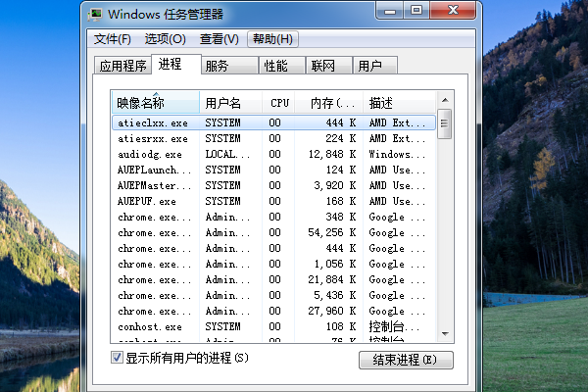Go to the 联网 tab
The height and width of the screenshot is (392, 588).
pos(329,66)
